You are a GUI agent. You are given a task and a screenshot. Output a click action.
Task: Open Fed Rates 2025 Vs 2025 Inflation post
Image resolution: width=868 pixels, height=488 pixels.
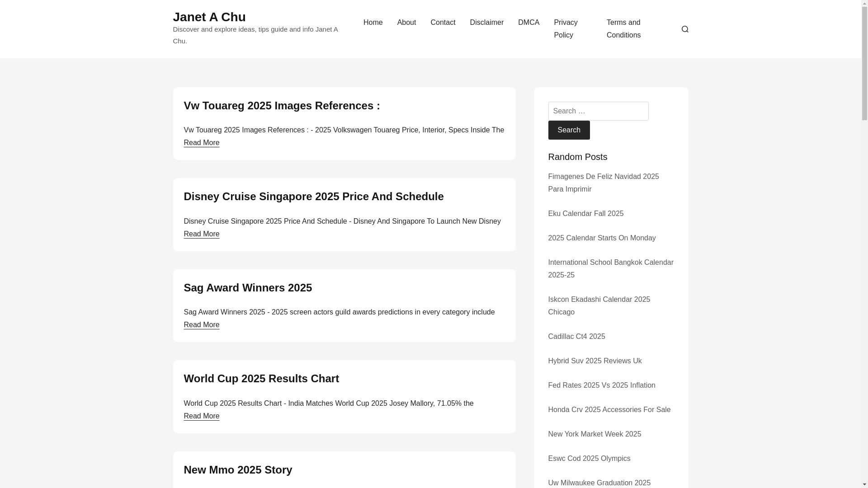pos(601,385)
